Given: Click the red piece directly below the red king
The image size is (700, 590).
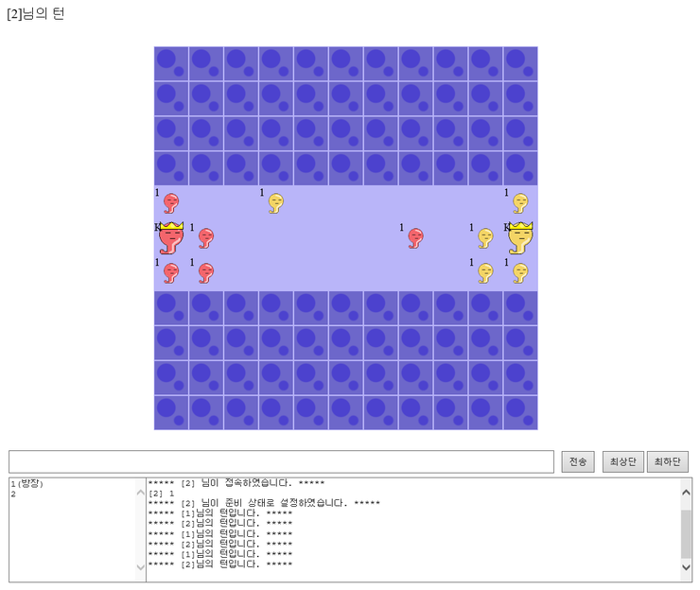Looking at the screenshot, I should (171, 272).
